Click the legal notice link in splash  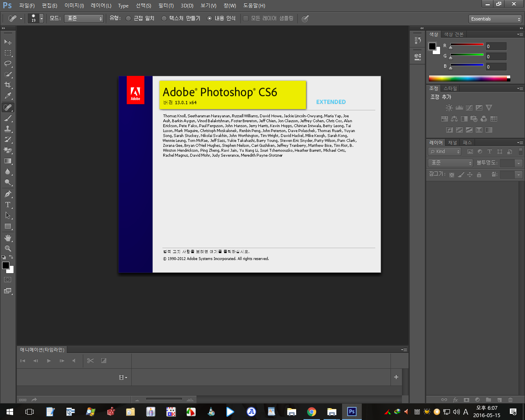pos(206,251)
